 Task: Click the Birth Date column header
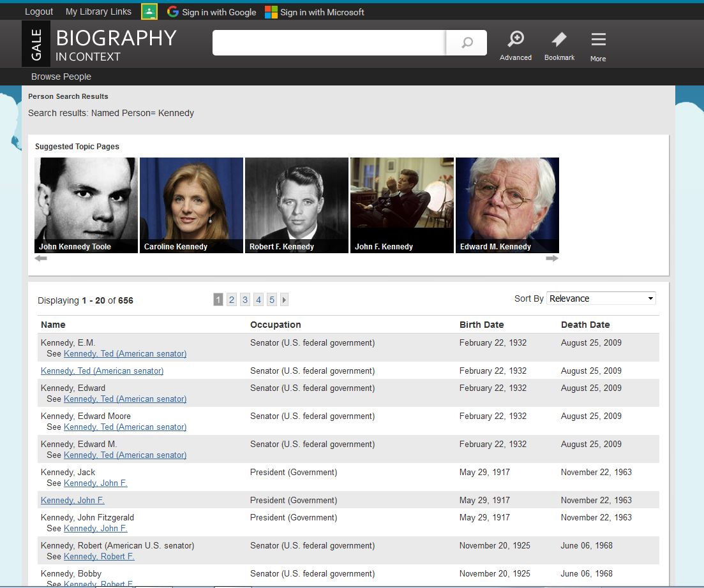coord(482,325)
